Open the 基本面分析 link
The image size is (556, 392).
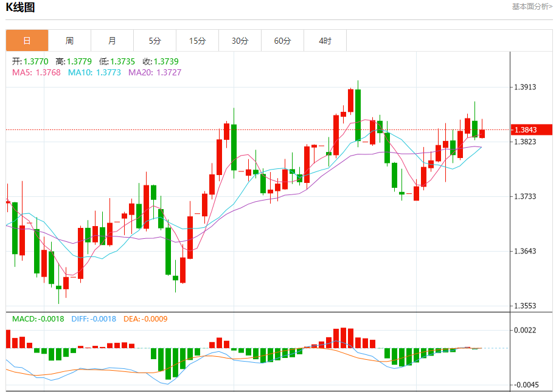(x=532, y=7)
